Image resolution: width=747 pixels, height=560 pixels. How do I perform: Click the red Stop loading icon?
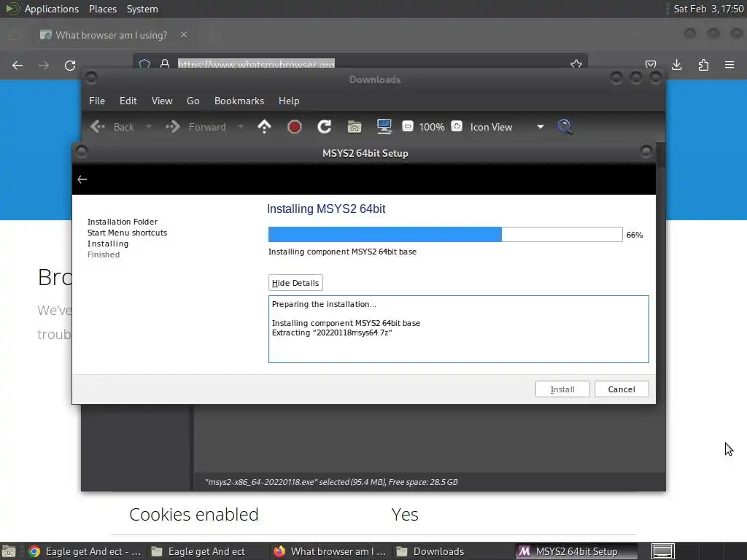[x=295, y=127]
